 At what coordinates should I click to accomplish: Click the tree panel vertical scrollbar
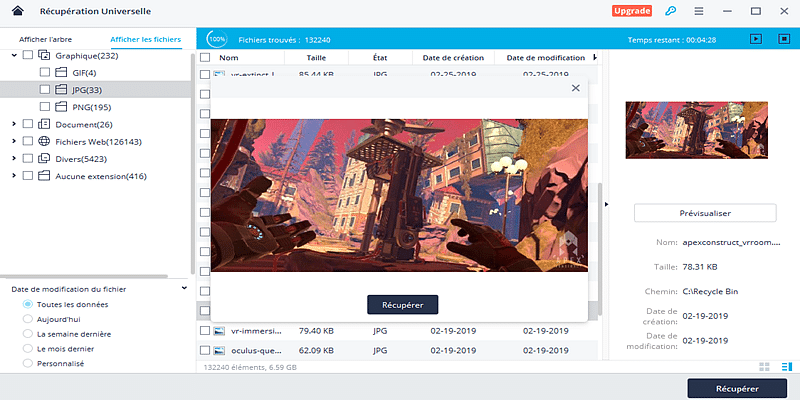[x=192, y=163]
